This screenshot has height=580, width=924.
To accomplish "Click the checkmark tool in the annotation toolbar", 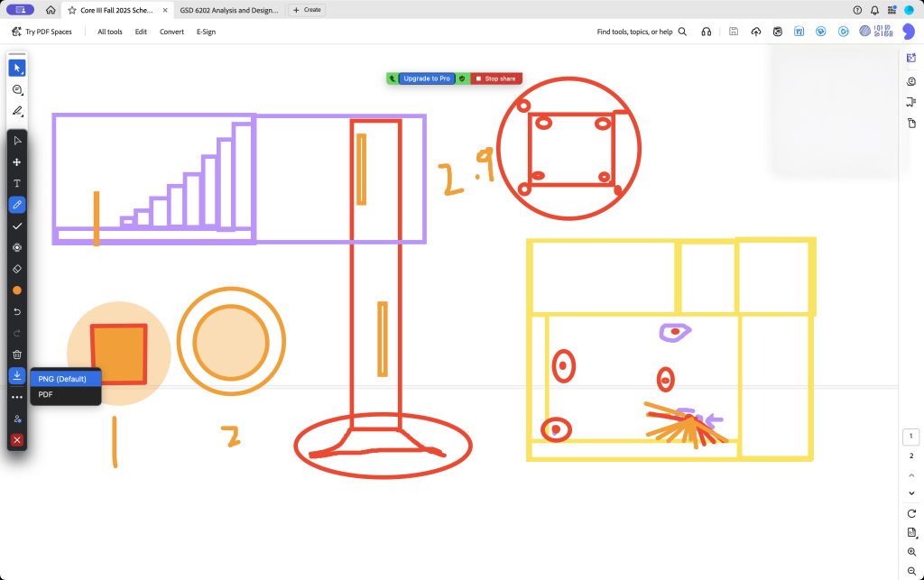I will point(17,226).
